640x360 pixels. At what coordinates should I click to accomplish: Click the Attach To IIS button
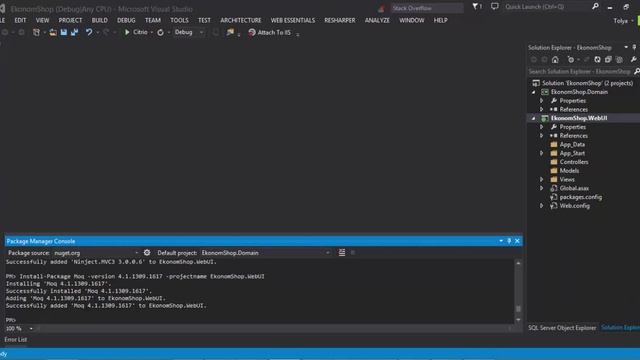[x=270, y=32]
